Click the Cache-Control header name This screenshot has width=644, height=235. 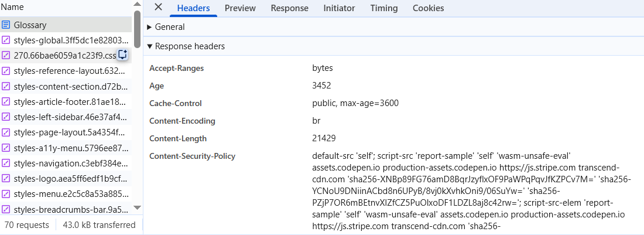pos(176,104)
